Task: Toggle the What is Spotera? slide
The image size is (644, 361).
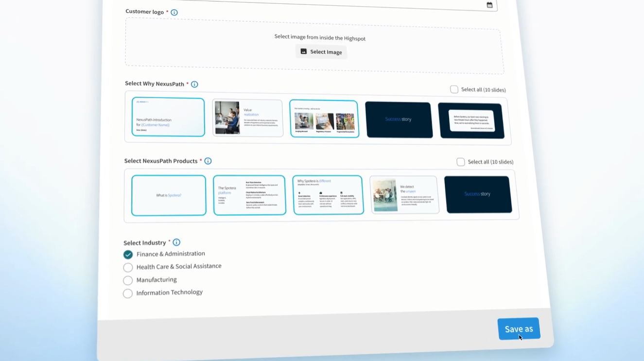Action: (x=169, y=195)
